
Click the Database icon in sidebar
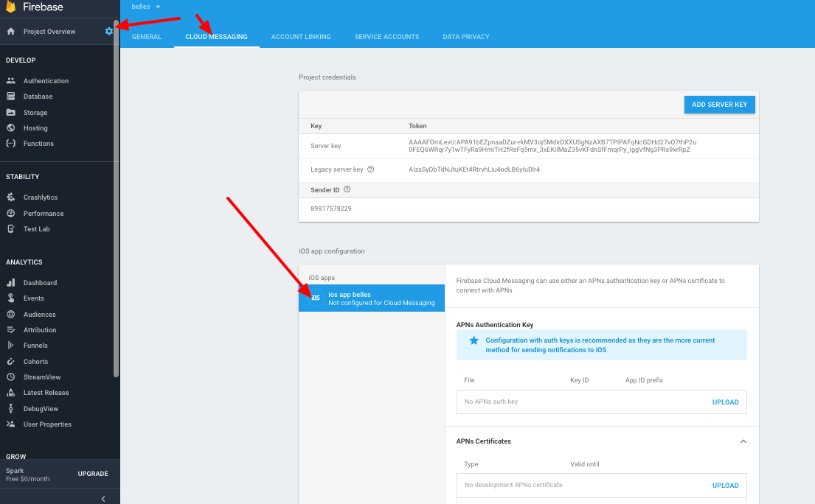point(10,96)
